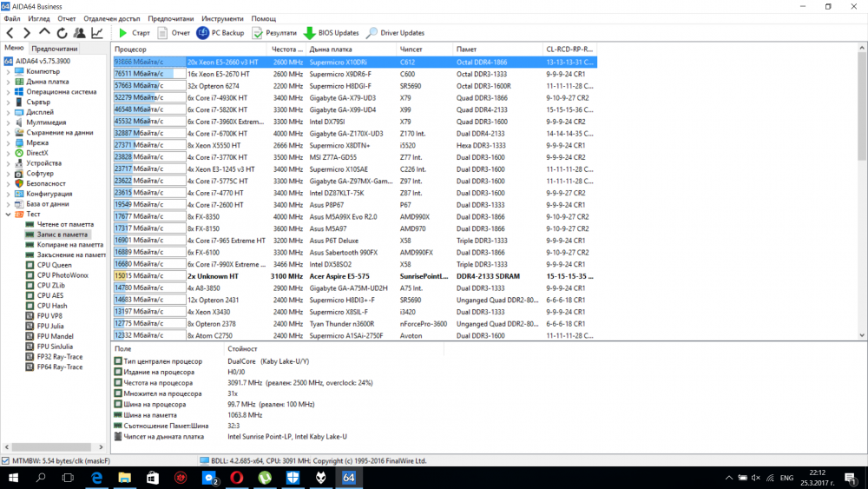Select the DirectX icon in the tree
This screenshot has width=868, height=489.
pos(19,153)
